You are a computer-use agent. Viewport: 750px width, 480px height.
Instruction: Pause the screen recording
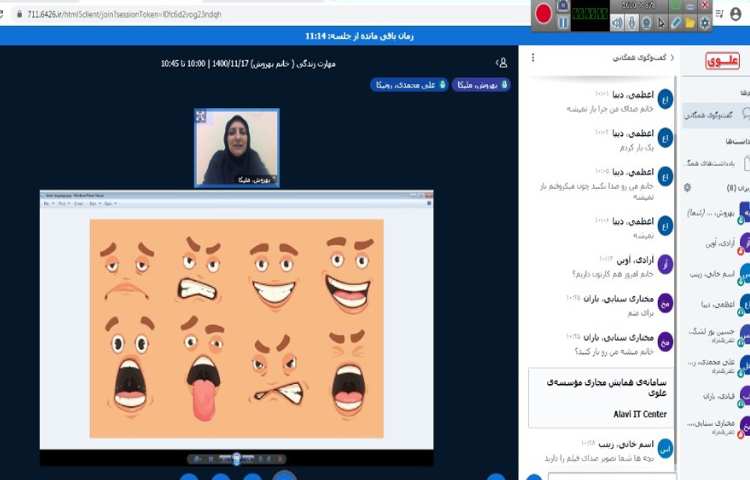tap(563, 22)
